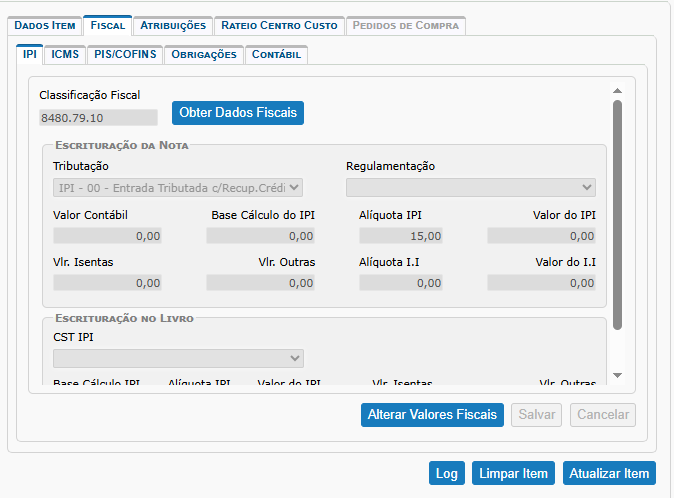Select the ICMS sub-tab
Viewport: 674px width, 498px height.
65,55
